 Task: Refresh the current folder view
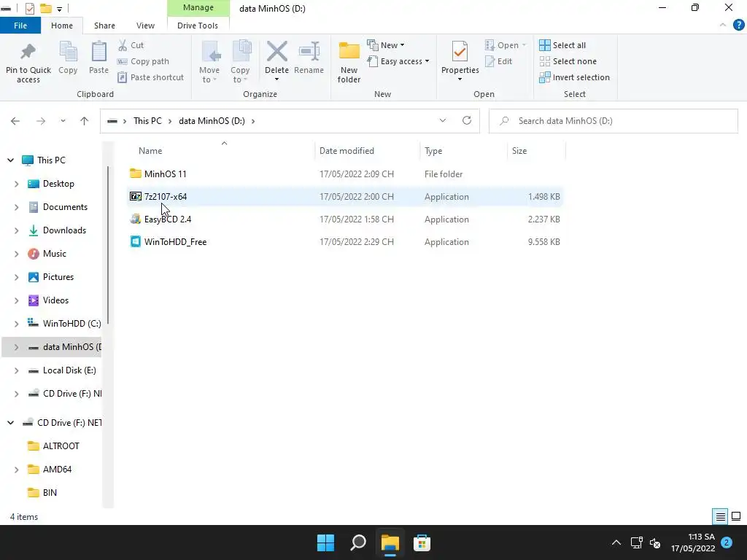click(x=467, y=120)
